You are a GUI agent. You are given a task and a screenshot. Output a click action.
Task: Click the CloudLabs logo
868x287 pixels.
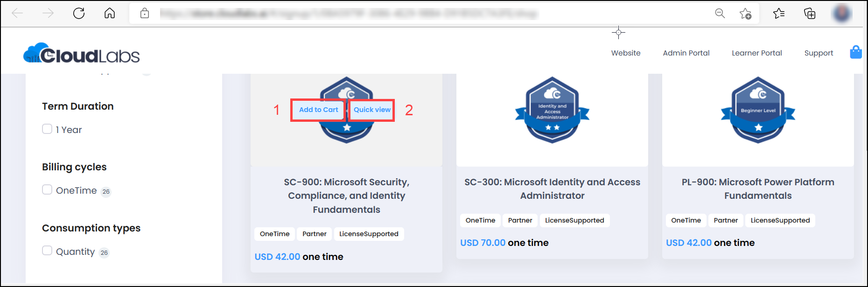pos(82,53)
